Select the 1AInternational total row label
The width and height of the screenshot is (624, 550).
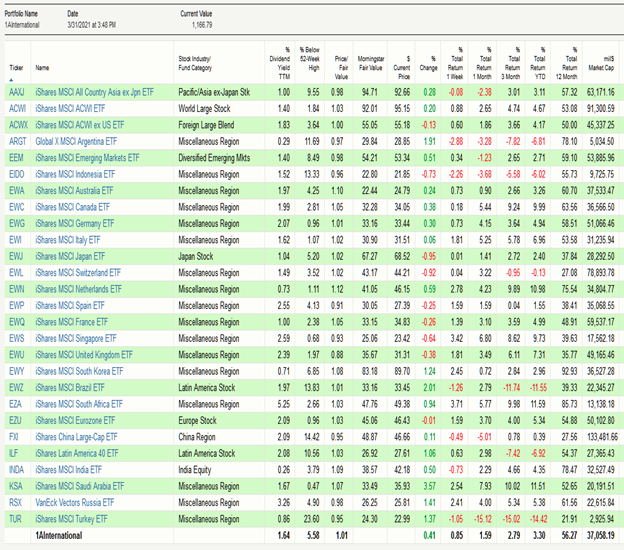[59, 536]
